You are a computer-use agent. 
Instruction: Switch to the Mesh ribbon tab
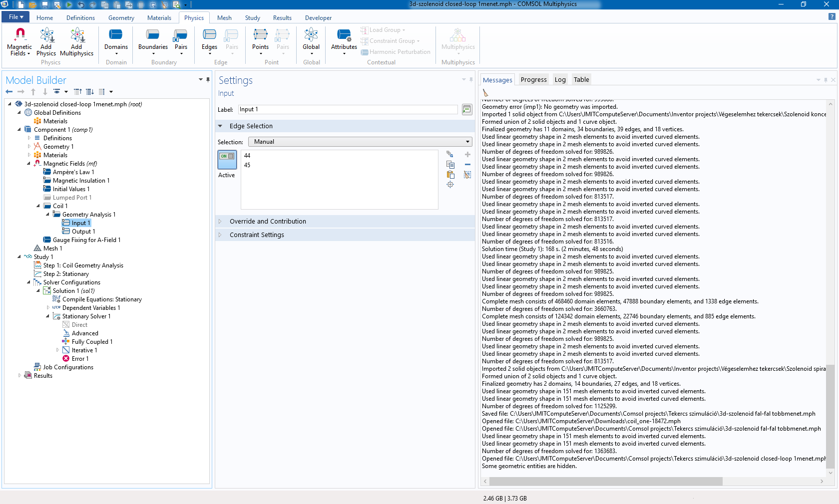(x=224, y=18)
